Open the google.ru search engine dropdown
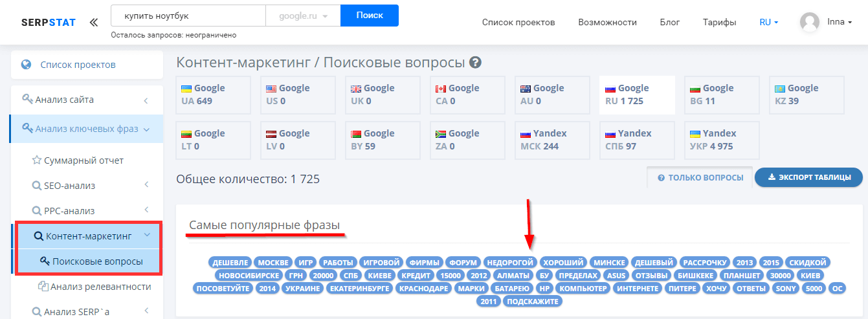The width and height of the screenshot is (868, 319). [x=303, y=16]
